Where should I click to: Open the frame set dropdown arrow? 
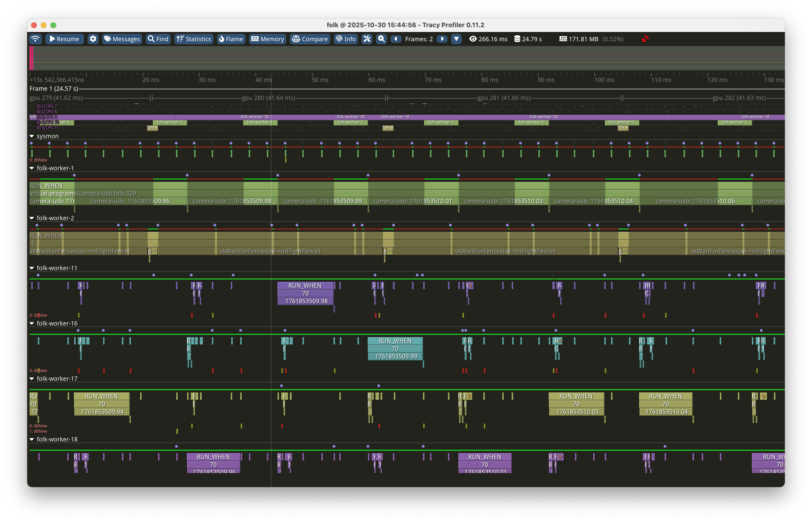(456, 39)
